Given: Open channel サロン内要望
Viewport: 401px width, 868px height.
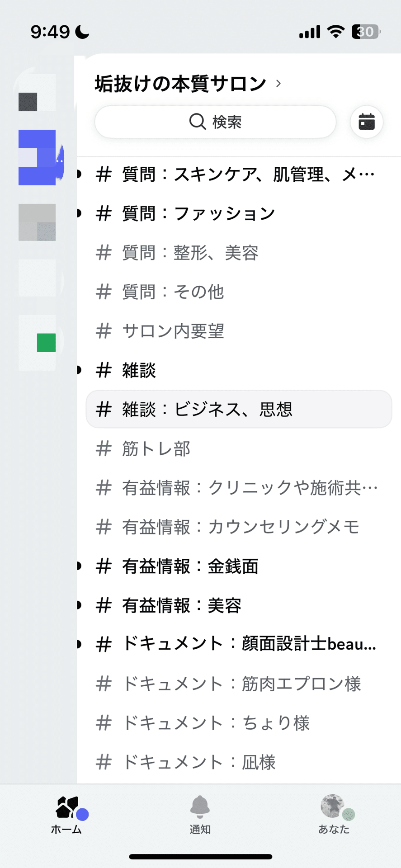Looking at the screenshot, I should 173,331.
